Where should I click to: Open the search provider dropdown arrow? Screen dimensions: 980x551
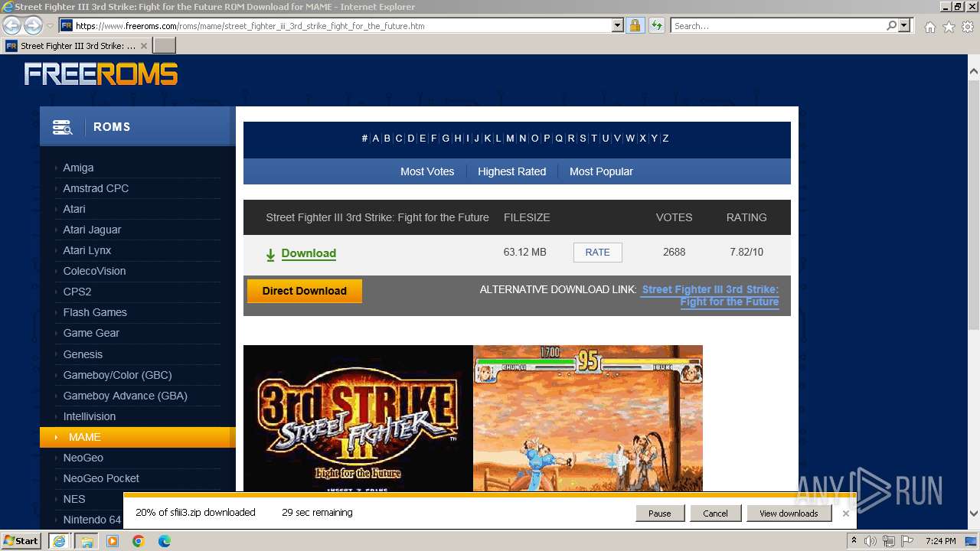(x=904, y=26)
